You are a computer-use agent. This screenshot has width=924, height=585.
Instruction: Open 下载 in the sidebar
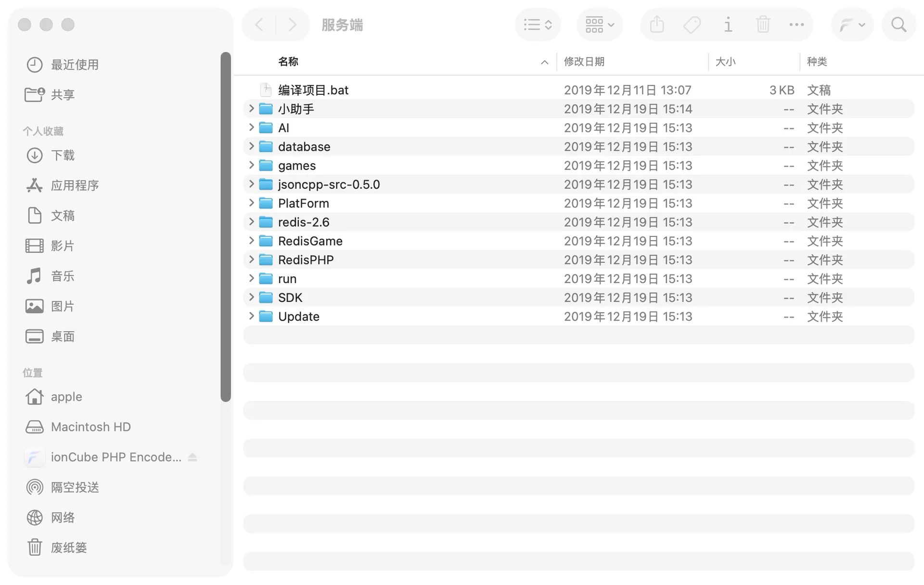click(50, 156)
